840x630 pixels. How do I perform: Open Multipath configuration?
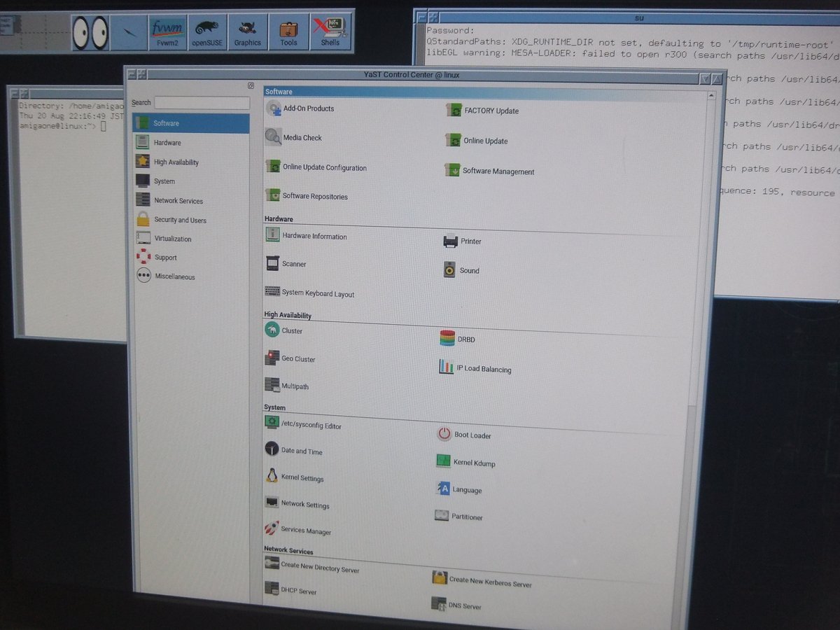click(x=286, y=386)
